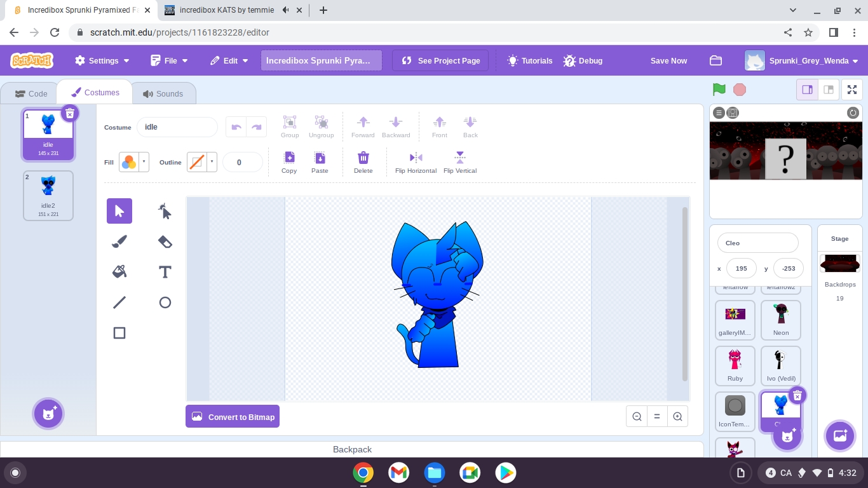This screenshot has height=488, width=868.
Task: Select the Text tool
Action: pyautogui.click(x=165, y=271)
